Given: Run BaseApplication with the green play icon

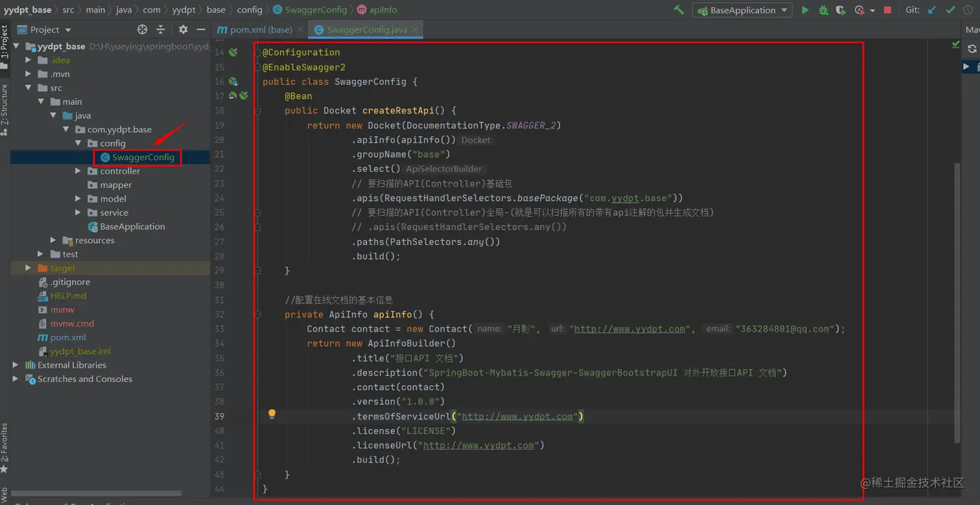Looking at the screenshot, I should click(805, 10).
